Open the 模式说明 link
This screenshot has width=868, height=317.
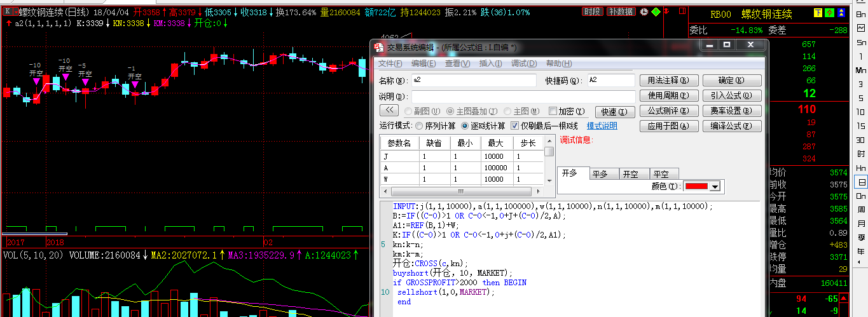point(602,126)
